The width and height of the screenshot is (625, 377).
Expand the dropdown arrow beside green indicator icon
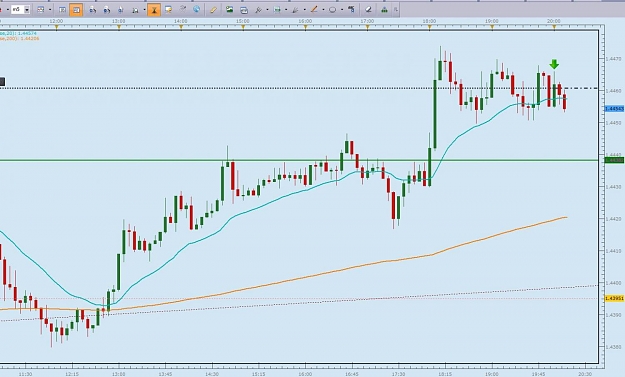point(286,10)
